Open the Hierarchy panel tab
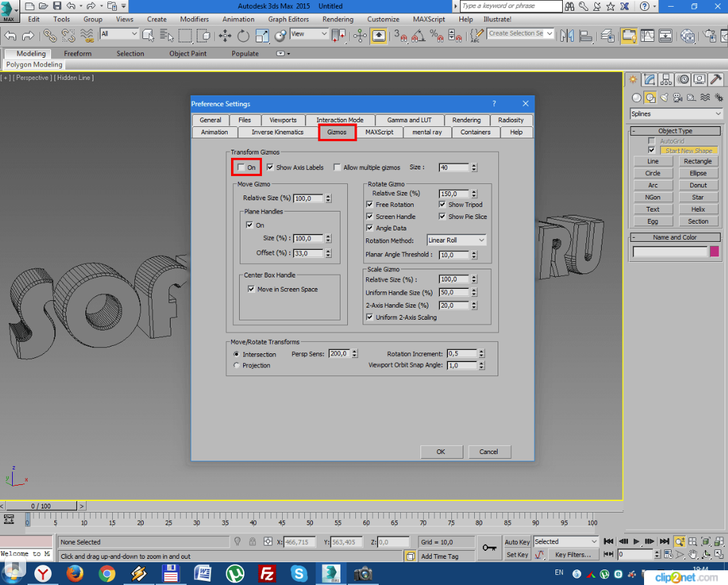The image size is (728, 585). click(x=666, y=80)
